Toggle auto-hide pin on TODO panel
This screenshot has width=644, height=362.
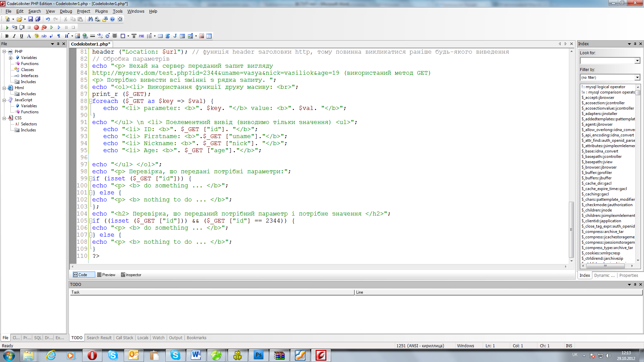[x=635, y=285]
